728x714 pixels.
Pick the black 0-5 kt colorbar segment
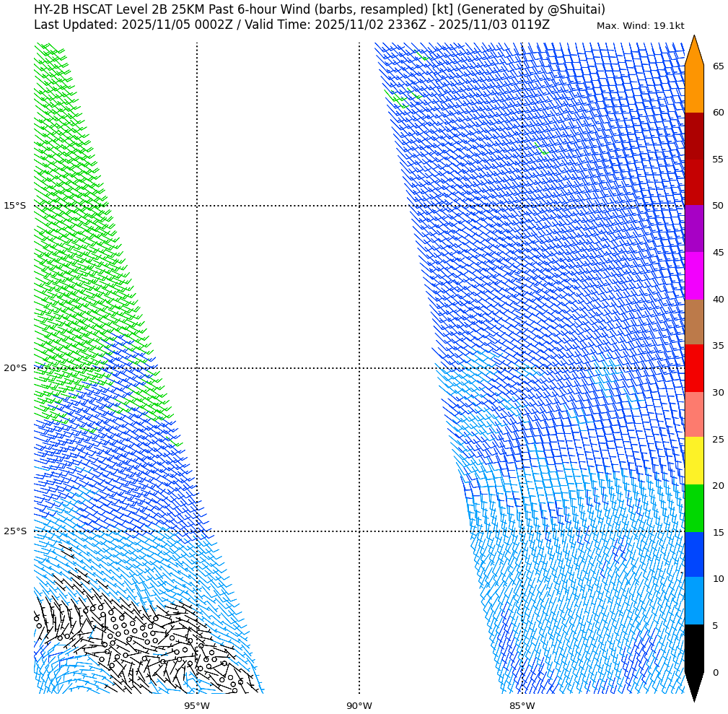[693, 648]
